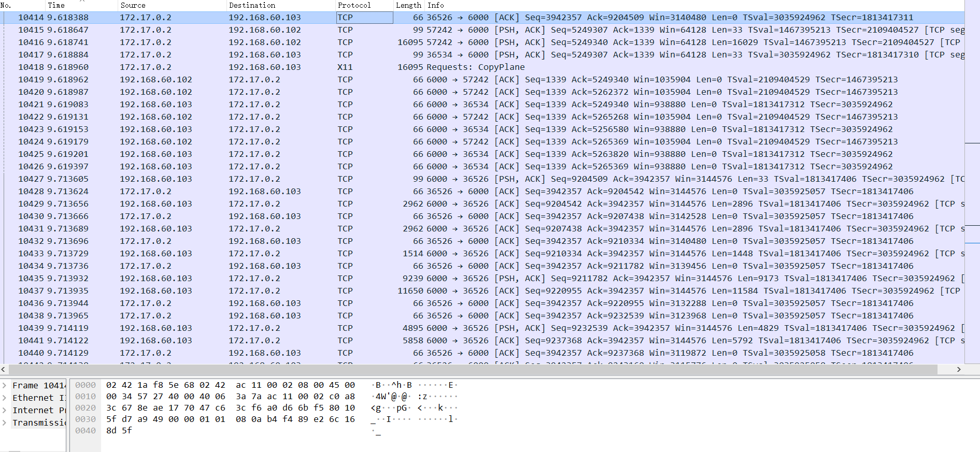The image size is (980, 452).
Task: Select packet 10422 at time 9.619131
Action: pos(482,117)
